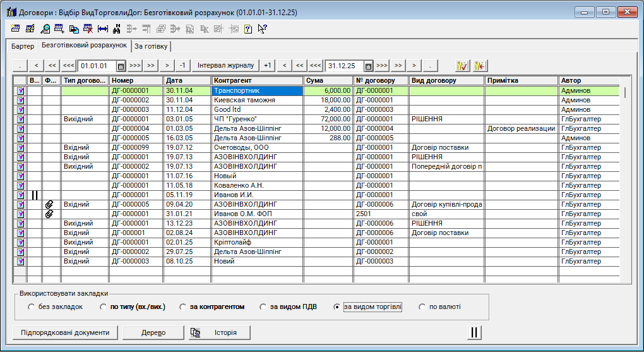Select the 'без закладок' radio option
The image size is (644, 352).
(32, 307)
